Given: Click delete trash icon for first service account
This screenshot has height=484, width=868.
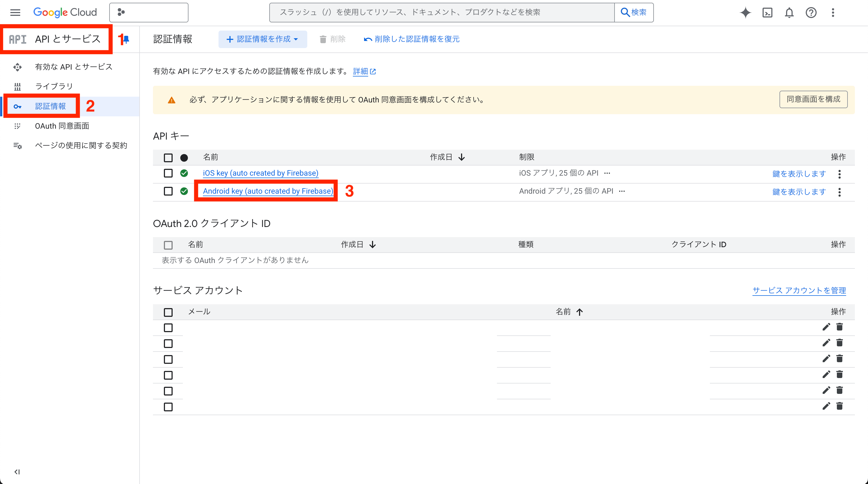Looking at the screenshot, I should 839,327.
